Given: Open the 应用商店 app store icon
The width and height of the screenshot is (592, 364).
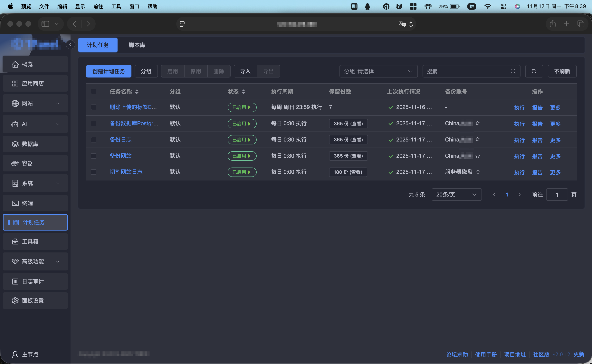Looking at the screenshot, I should pyautogui.click(x=15, y=84).
